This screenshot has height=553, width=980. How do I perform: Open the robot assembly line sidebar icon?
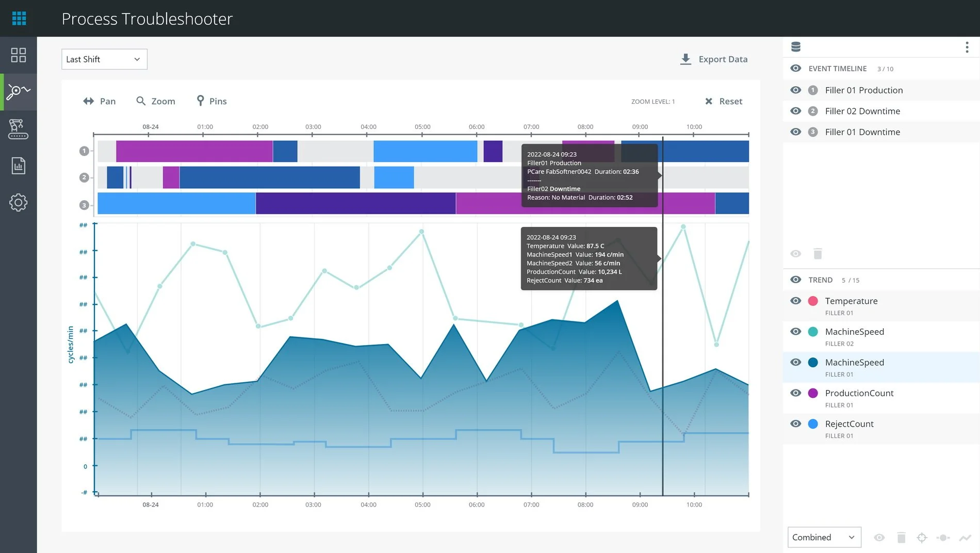pos(19,129)
